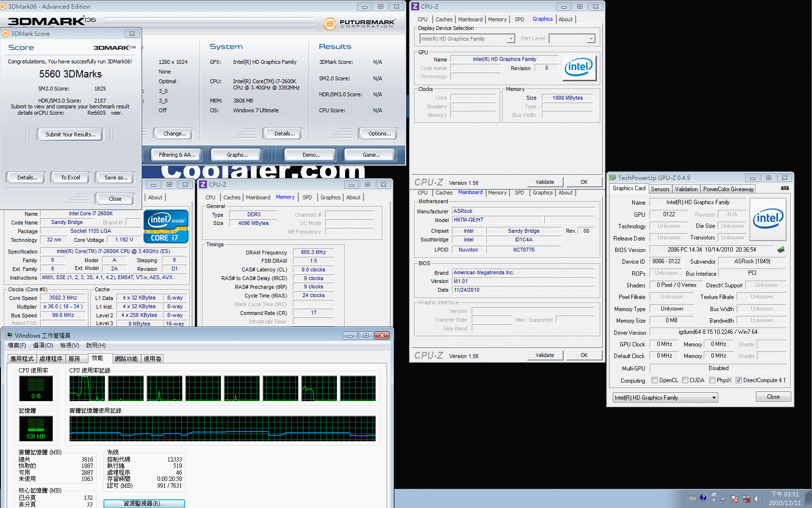Switch to 處理程序 tab in Task Manager

(51, 359)
